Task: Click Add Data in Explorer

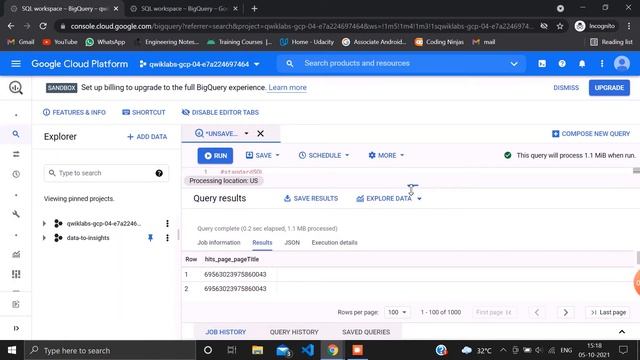Action: pyautogui.click(x=147, y=137)
